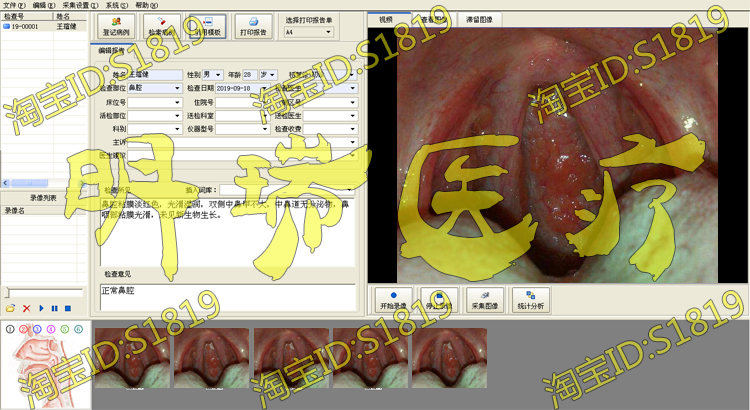This screenshot has width=750, height=410.
Task: Click the 检查所见 findings text area
Action: point(228,232)
